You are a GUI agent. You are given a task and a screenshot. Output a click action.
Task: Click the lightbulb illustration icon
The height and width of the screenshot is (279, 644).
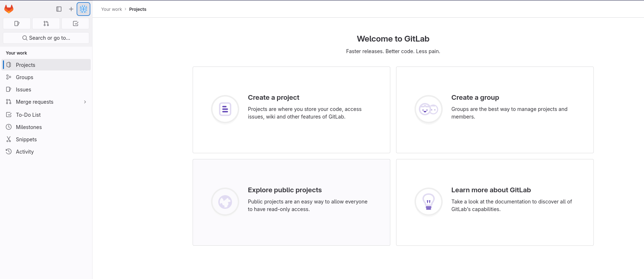429,202
